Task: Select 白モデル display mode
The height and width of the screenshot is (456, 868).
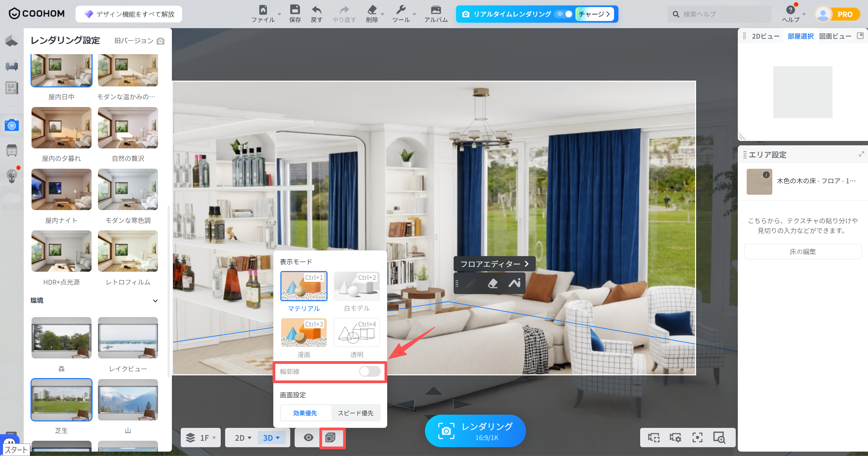Action: (x=357, y=286)
